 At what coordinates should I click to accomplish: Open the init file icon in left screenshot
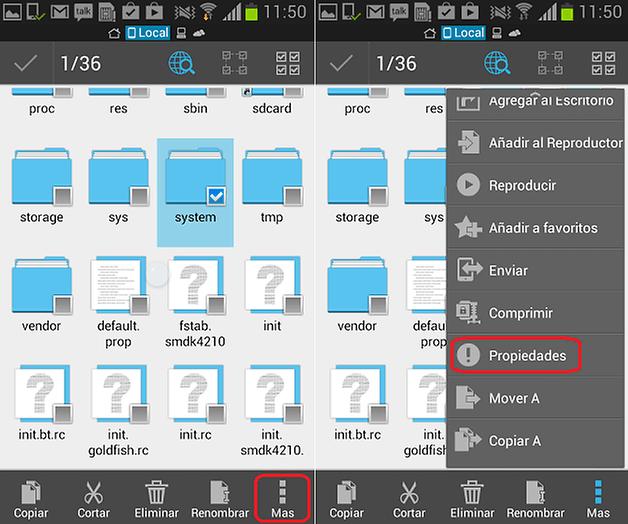(272, 285)
